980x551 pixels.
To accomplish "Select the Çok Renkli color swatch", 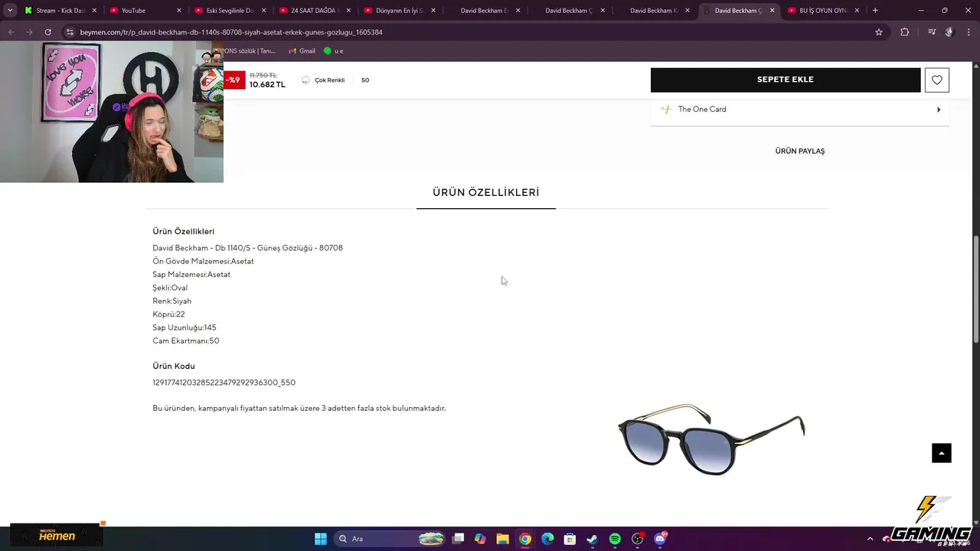I will [323, 80].
